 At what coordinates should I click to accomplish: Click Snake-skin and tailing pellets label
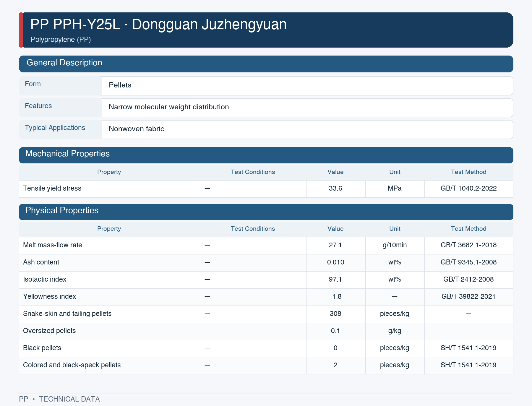[67, 314]
